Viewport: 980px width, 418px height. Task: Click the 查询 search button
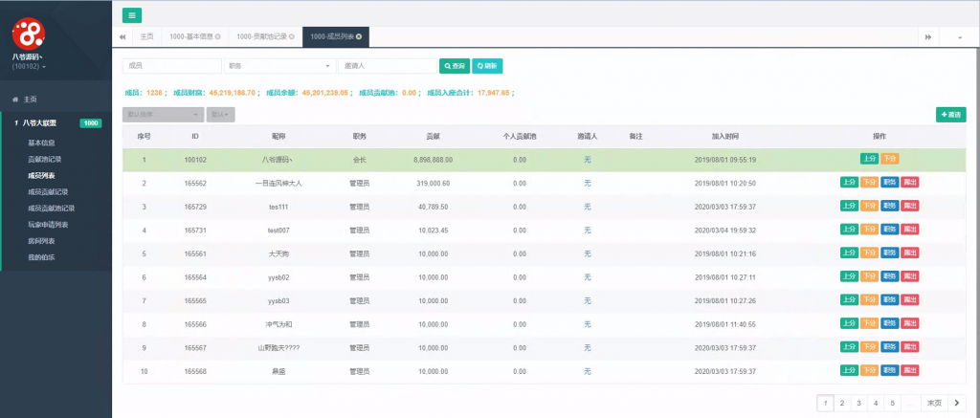click(454, 66)
